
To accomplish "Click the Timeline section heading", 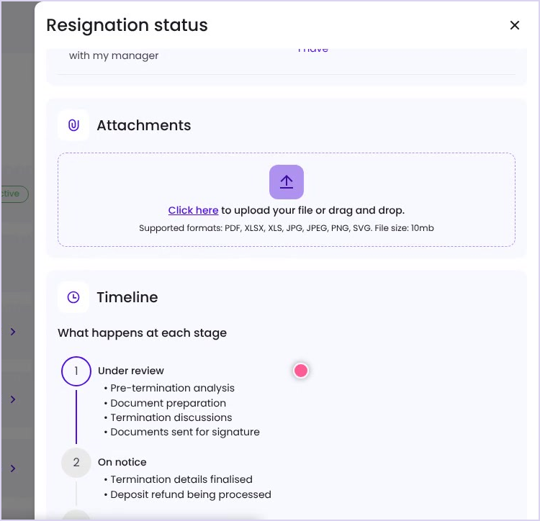I will [127, 297].
